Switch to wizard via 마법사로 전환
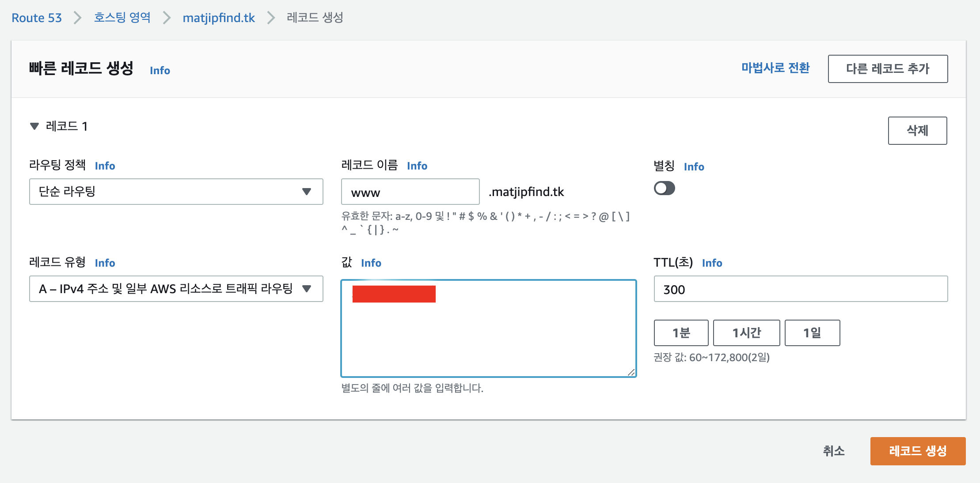This screenshot has height=483, width=980. (775, 68)
